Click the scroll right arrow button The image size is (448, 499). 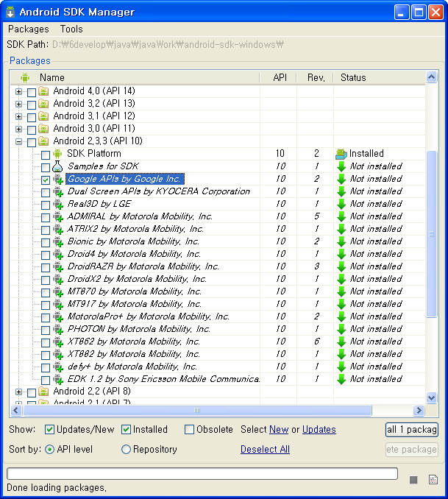click(419, 410)
